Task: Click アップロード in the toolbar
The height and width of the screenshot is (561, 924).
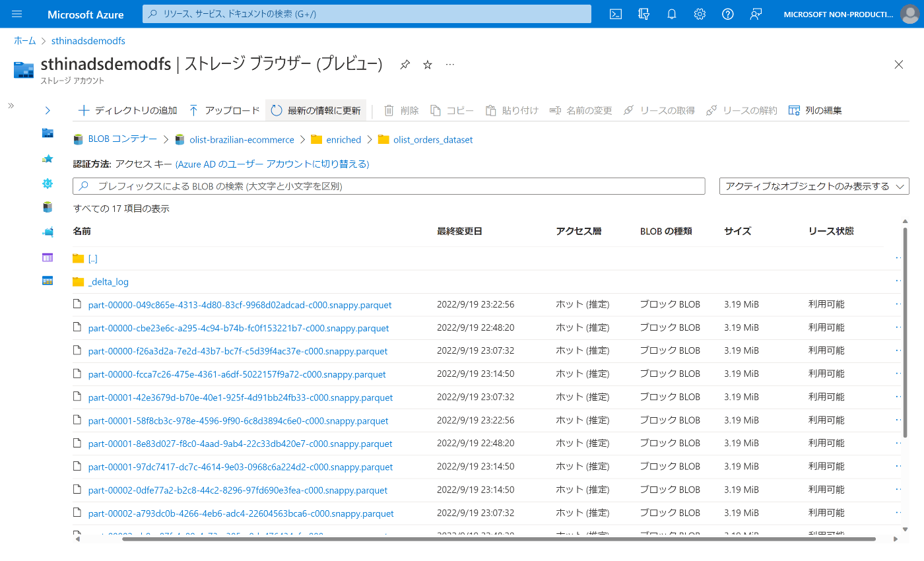Action: [224, 110]
